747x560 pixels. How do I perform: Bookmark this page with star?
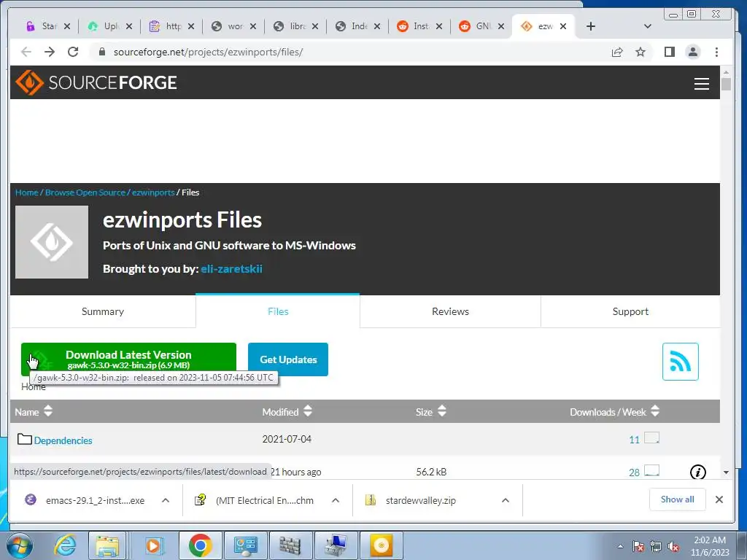(x=640, y=52)
